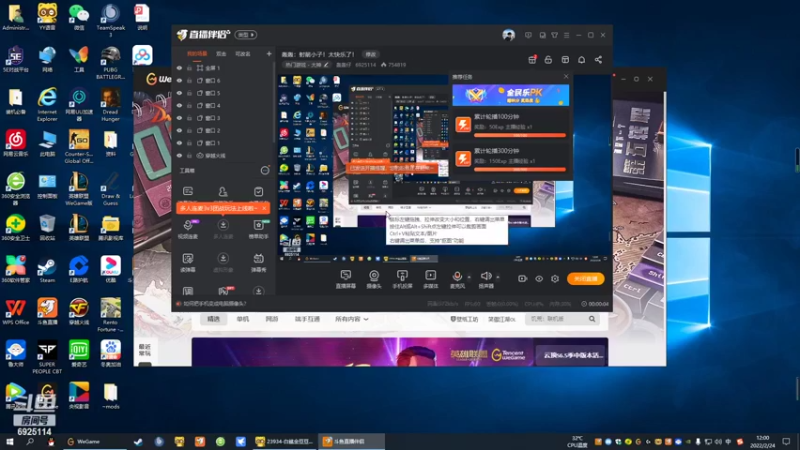
Task: Click progress bar of 累计开播300分钟 task
Action: click(520, 169)
